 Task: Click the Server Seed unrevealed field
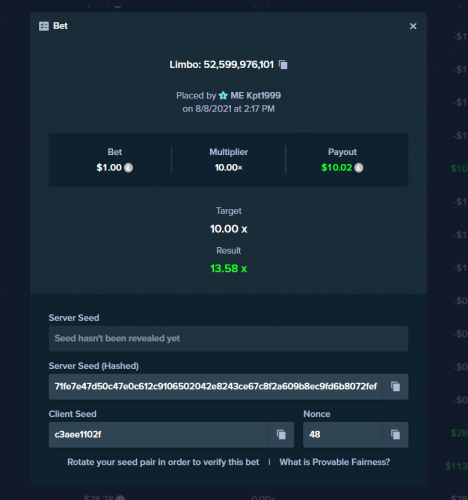pos(228,339)
